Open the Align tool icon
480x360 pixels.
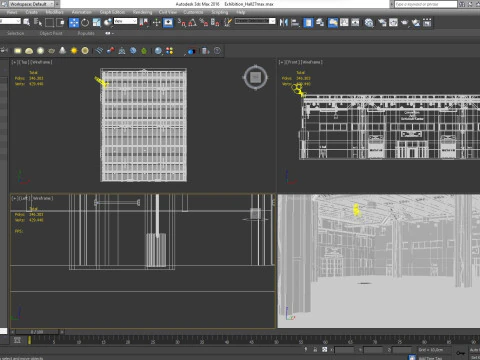(x=295, y=22)
